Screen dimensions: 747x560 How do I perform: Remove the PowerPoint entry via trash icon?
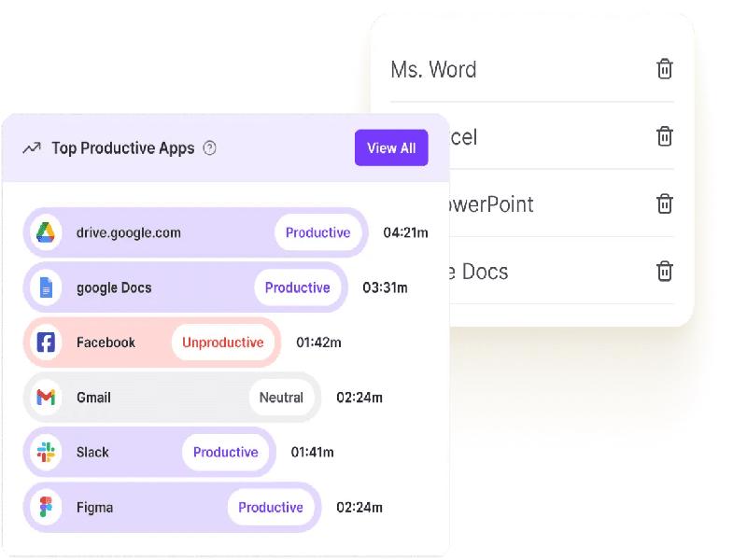[x=664, y=203]
